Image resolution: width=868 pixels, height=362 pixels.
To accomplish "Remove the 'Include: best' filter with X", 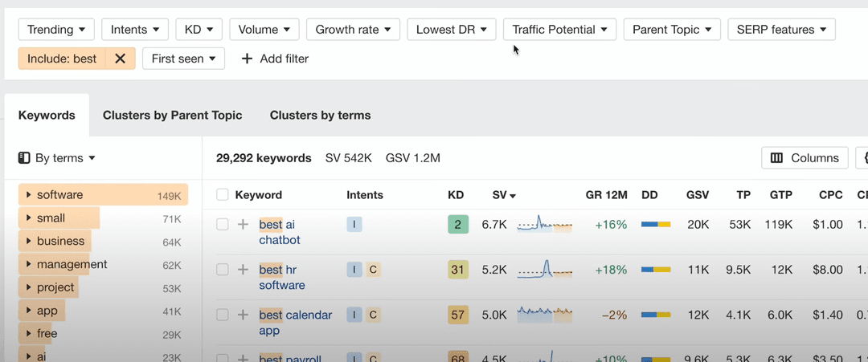I will [120, 59].
